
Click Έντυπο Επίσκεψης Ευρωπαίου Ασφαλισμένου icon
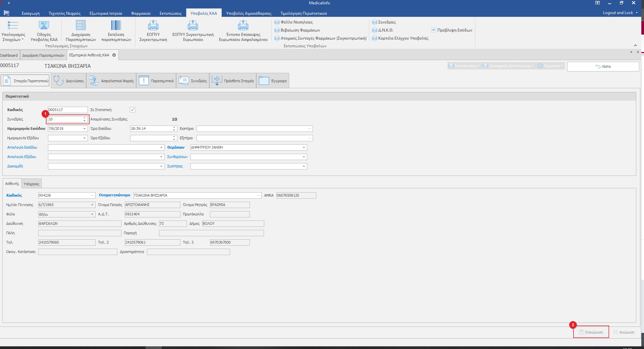pyautogui.click(x=243, y=26)
